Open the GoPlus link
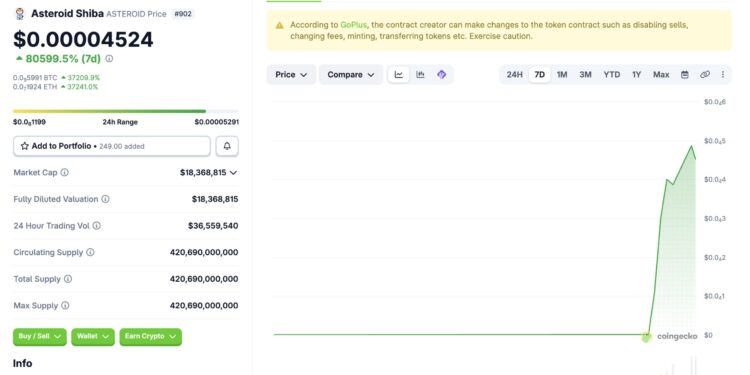This screenshot has height=375, width=750. [x=353, y=25]
